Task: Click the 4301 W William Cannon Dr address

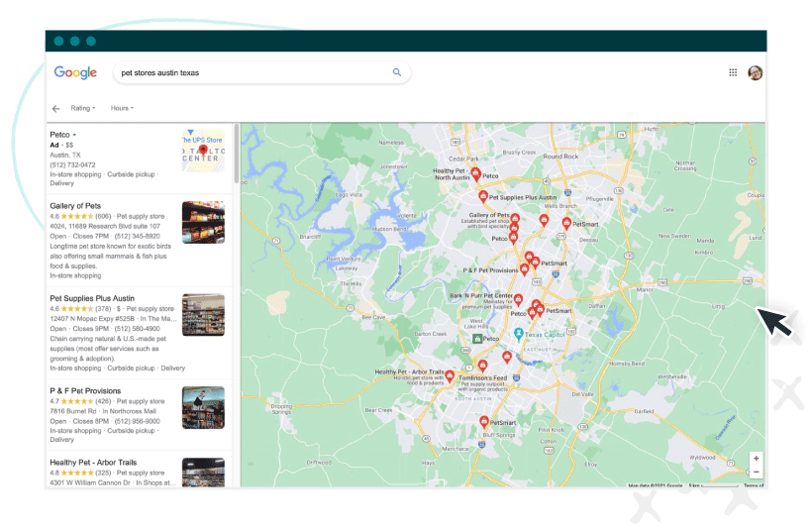Action: pyautogui.click(x=90, y=482)
